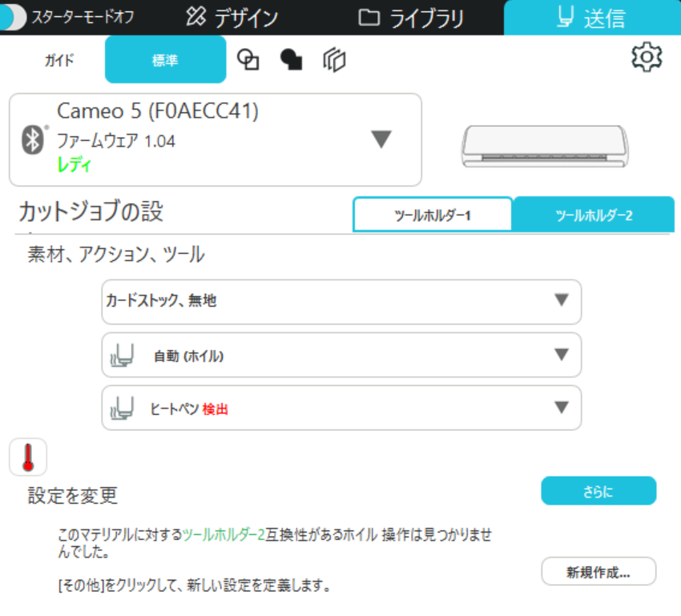
Task: Open the 自動 (ホイル) action dropdown
Action: pos(341,355)
